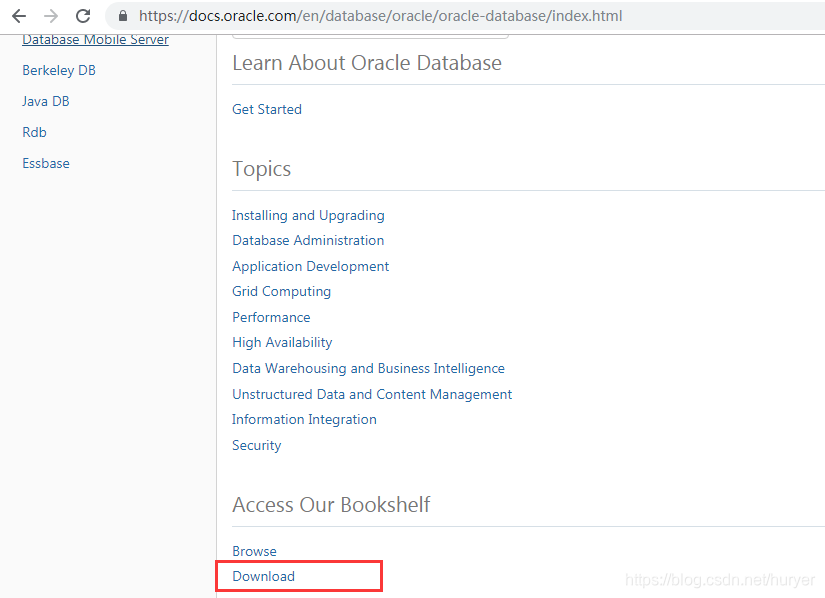Open Data Warehousing and Business Intelligence
The image size is (825, 598).
pyautogui.click(x=368, y=369)
